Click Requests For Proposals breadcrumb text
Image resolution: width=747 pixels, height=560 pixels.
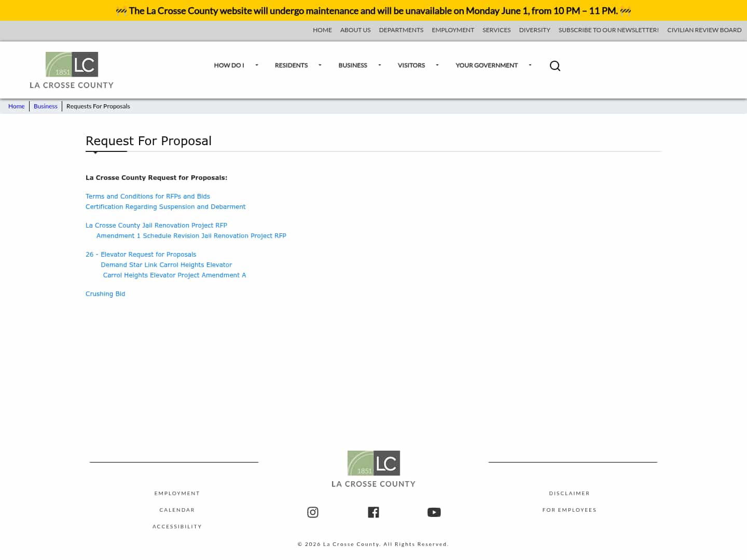point(98,106)
